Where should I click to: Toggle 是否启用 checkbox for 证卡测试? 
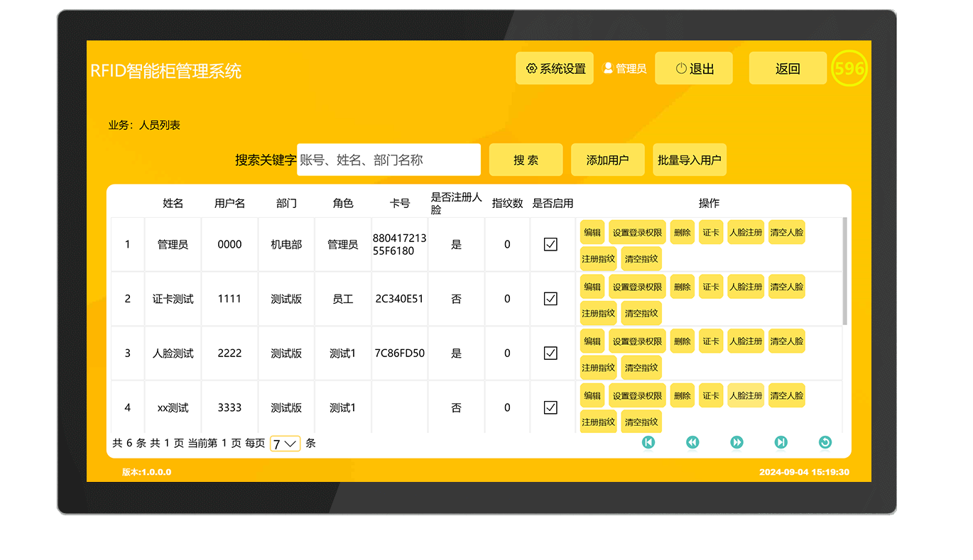point(550,299)
